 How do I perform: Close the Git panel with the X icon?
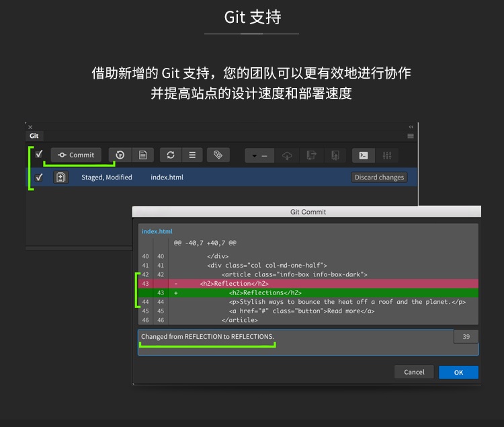(x=30, y=127)
